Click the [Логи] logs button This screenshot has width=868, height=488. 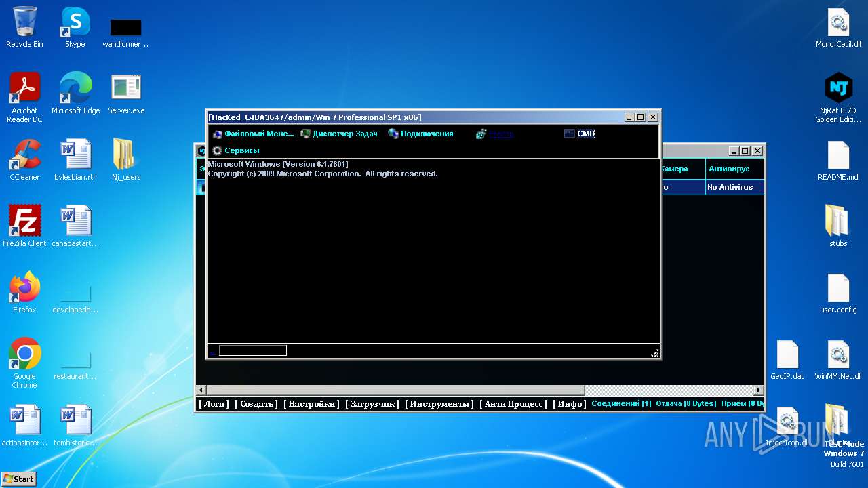(x=214, y=404)
